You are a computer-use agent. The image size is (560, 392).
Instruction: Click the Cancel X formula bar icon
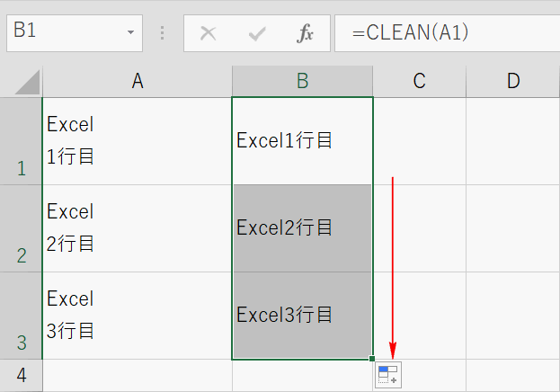(x=208, y=34)
